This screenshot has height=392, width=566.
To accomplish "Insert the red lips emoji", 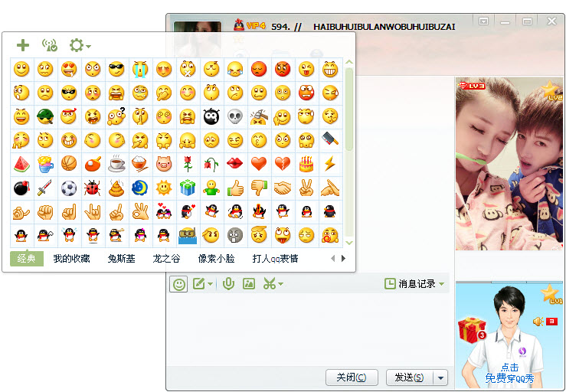I will click(x=235, y=165).
